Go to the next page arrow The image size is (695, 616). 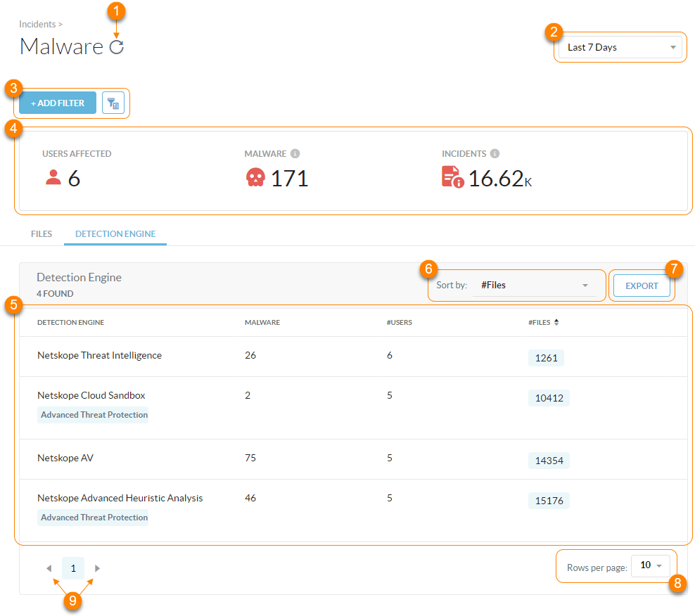(x=97, y=568)
